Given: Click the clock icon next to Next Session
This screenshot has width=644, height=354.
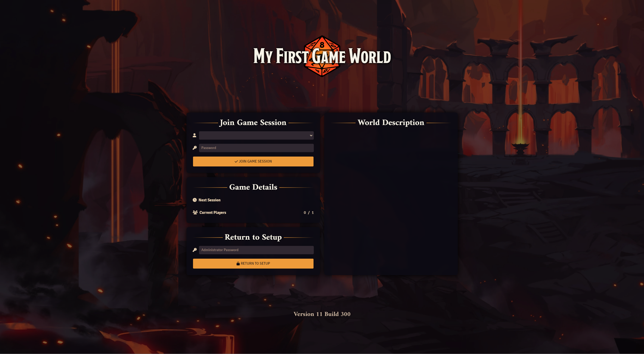Looking at the screenshot, I should 195,200.
